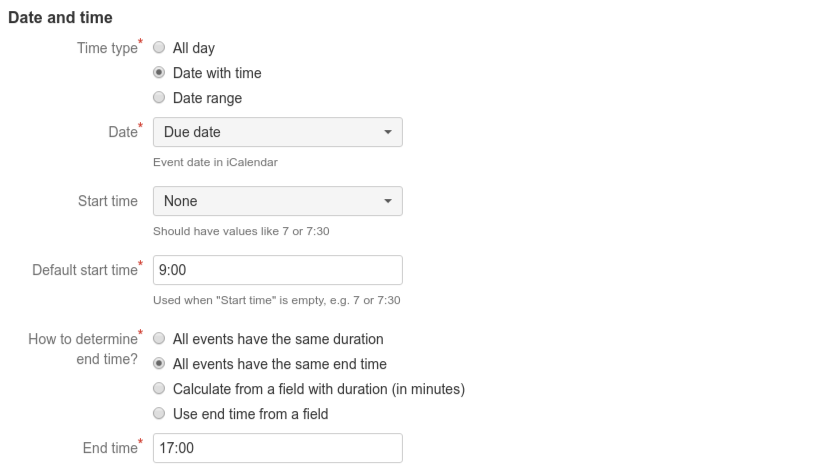Select All events have the same end time
828x471 pixels.
click(x=159, y=364)
